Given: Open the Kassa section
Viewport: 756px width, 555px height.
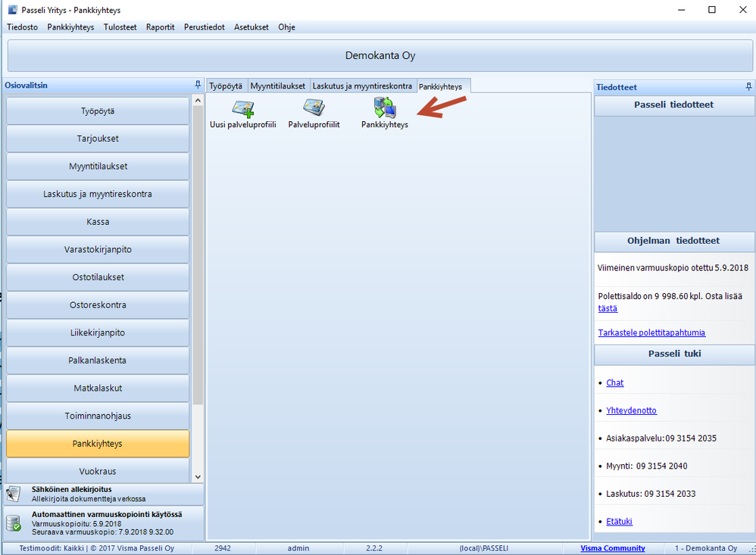Looking at the screenshot, I should click(x=98, y=222).
